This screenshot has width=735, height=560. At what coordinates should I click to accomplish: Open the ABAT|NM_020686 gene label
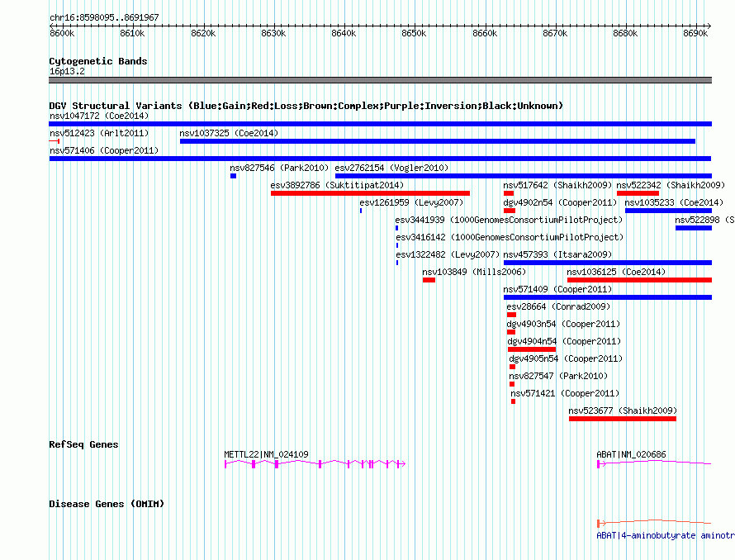(x=631, y=454)
